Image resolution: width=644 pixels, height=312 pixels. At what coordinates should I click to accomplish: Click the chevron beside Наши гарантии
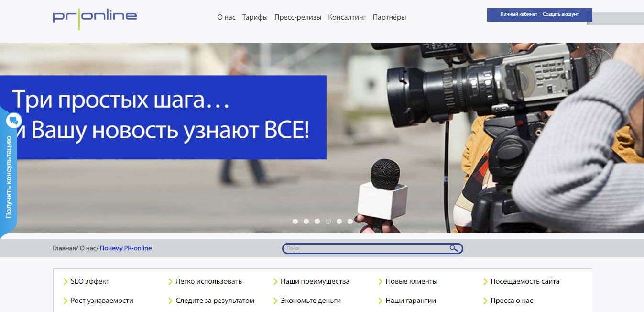[381, 301]
